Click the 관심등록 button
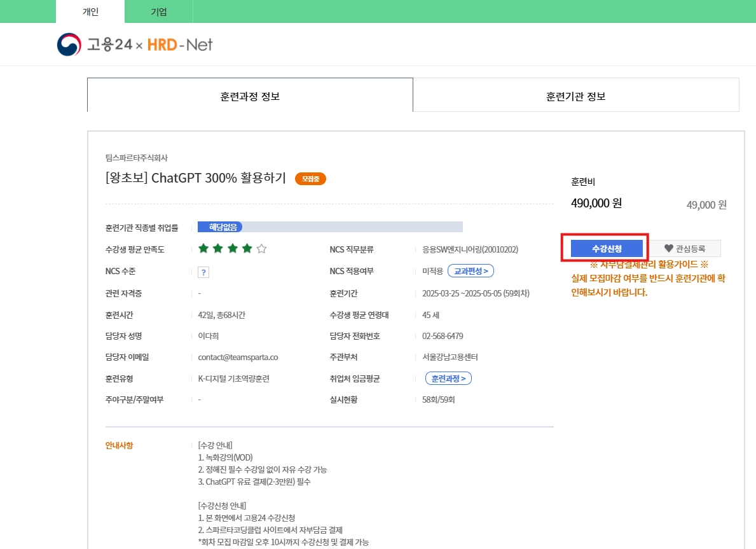Screen dimensions: 756x549 tap(685, 249)
